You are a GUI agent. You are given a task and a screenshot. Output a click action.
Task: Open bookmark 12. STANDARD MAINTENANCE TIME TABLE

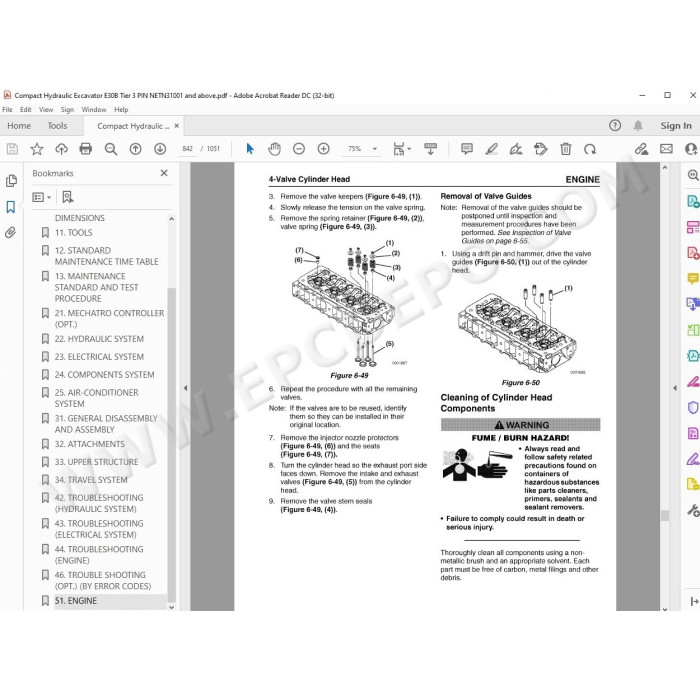coord(106,256)
